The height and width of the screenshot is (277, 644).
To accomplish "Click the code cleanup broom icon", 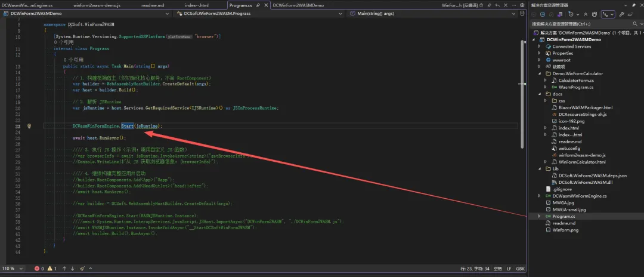I will [82, 269].
